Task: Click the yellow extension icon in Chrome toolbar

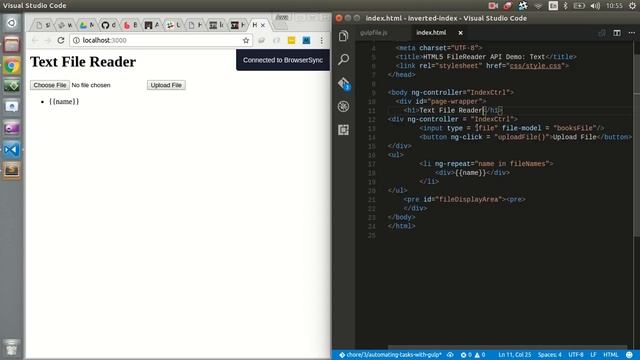Action: pyautogui.click(x=291, y=40)
